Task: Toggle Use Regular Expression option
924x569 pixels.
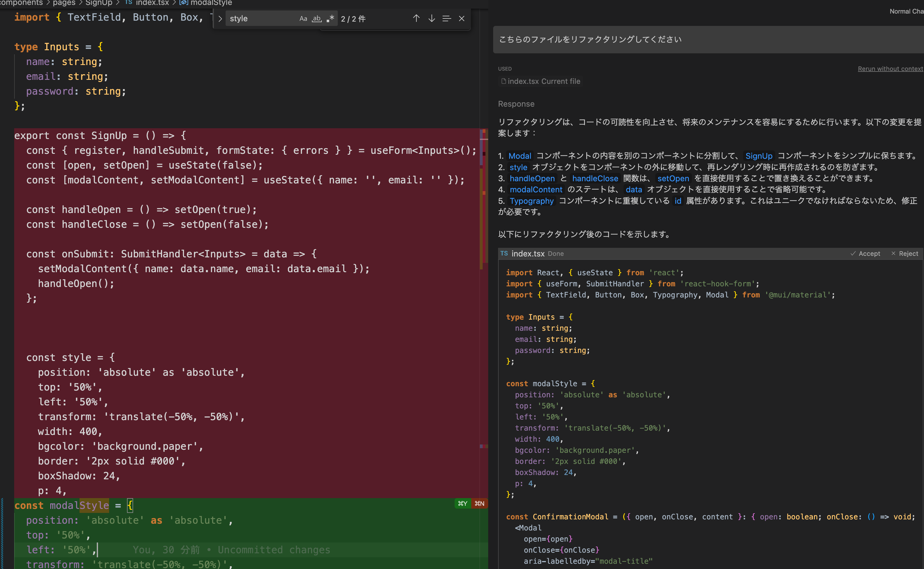Action: click(x=330, y=18)
